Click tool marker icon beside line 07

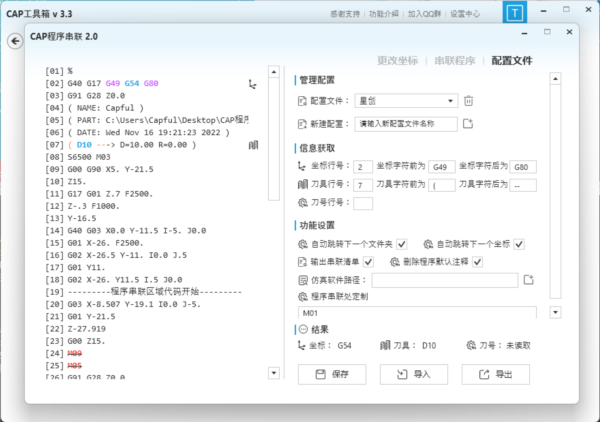pyautogui.click(x=253, y=145)
